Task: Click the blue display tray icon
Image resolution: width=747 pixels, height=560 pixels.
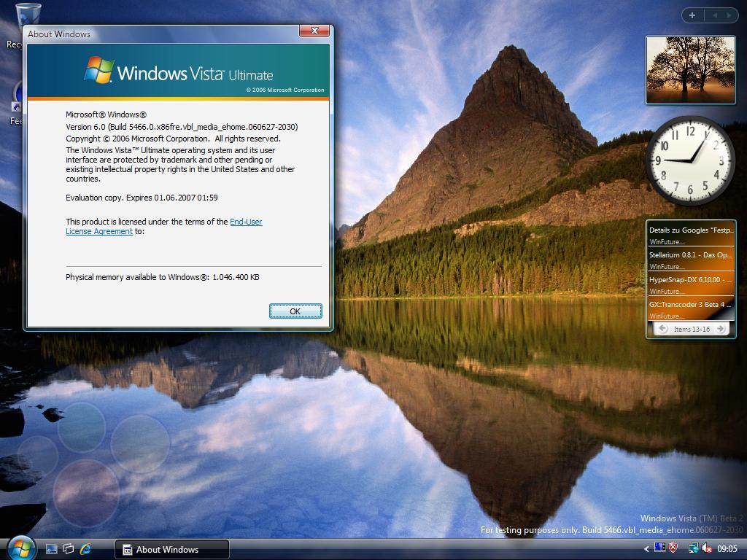Action: click(659, 548)
